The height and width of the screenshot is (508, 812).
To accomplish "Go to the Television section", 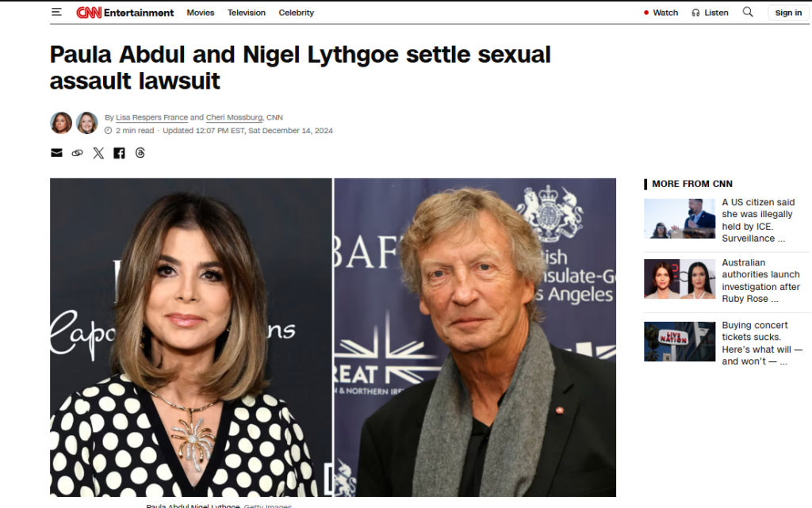I will [247, 13].
